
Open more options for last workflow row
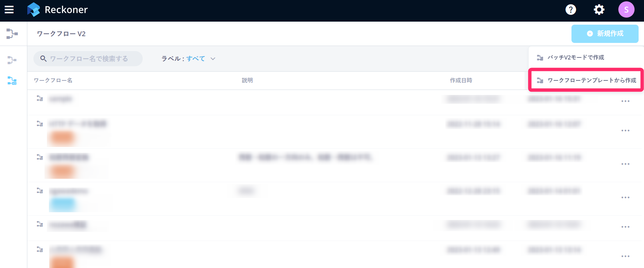(625, 257)
